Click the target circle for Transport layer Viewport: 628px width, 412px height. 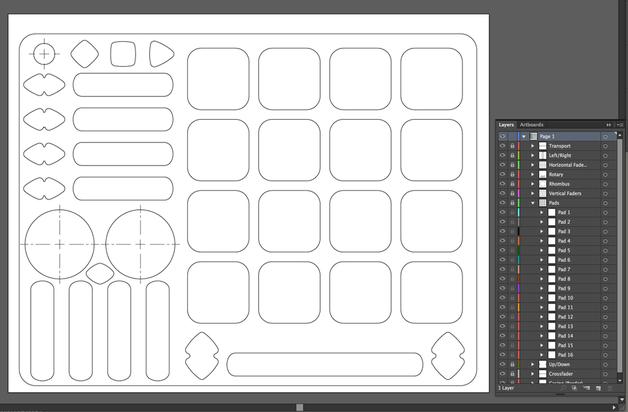(x=605, y=146)
